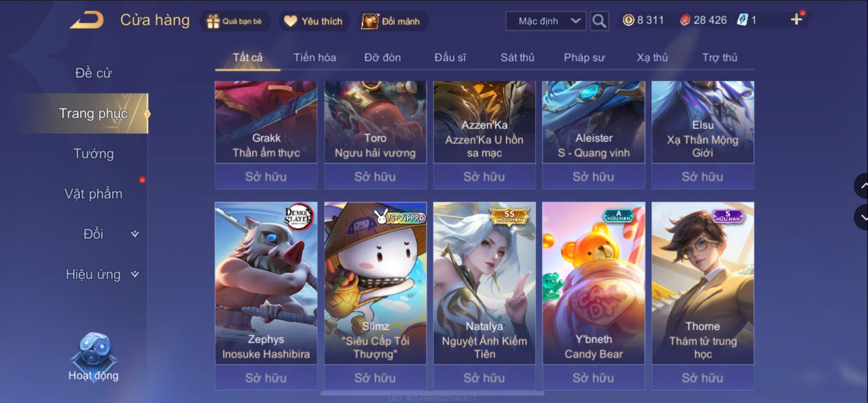
Task: Select Tướng in the sidebar
Action: coord(94,153)
